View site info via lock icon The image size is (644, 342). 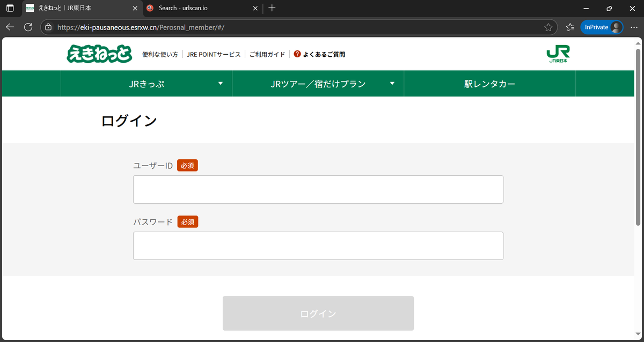48,27
